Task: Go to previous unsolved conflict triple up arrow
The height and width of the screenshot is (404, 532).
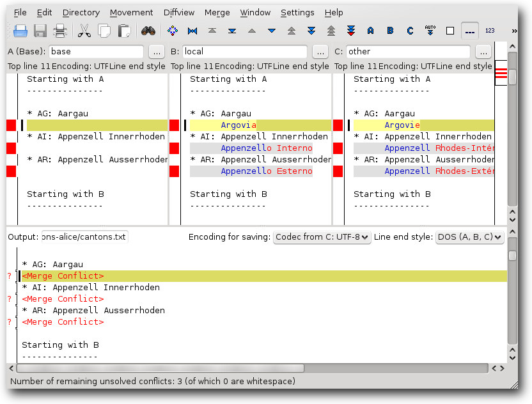Action: point(331,31)
